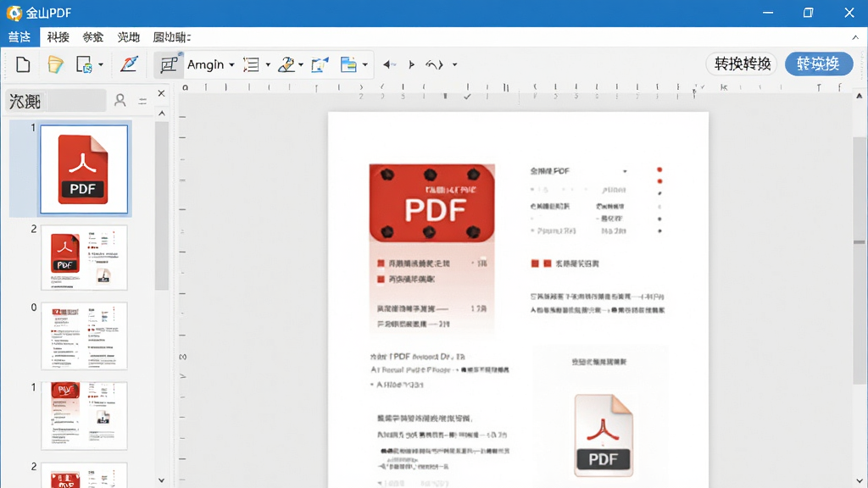Open sidebar options with the small lines icon
The height and width of the screenshot is (488, 868).
(x=142, y=101)
